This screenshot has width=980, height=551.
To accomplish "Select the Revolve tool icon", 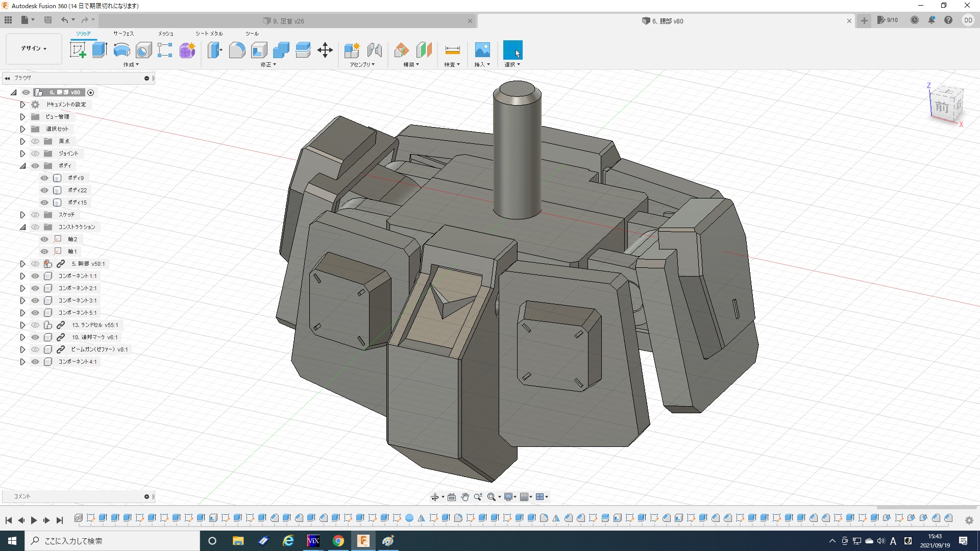I will click(x=121, y=50).
